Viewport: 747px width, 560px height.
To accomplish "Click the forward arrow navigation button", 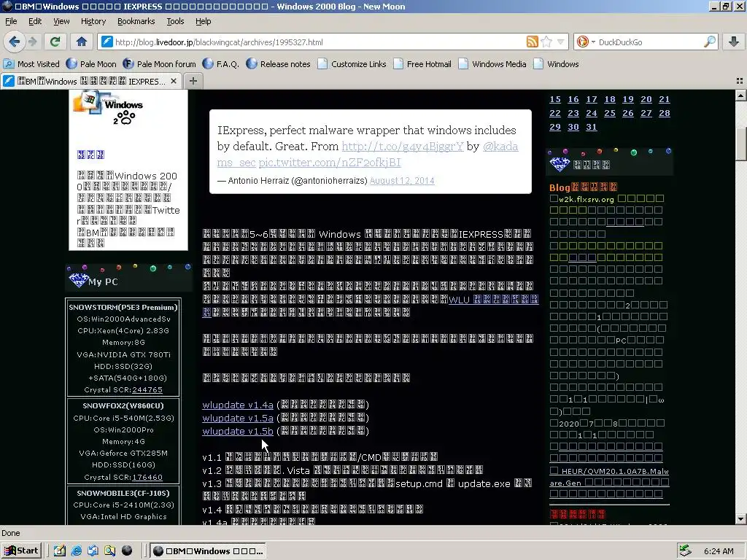I will pyautogui.click(x=33, y=42).
